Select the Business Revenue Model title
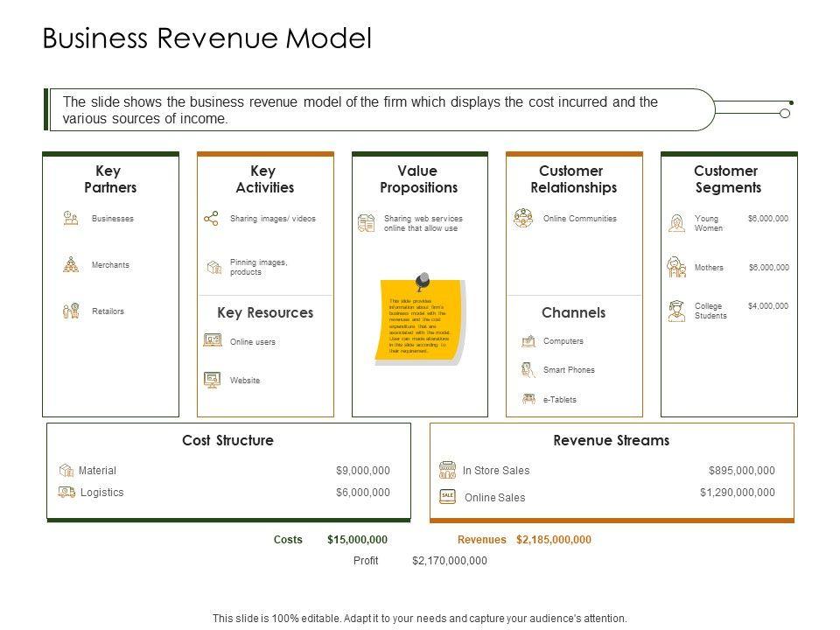The height and width of the screenshot is (630, 840). pyautogui.click(x=207, y=38)
